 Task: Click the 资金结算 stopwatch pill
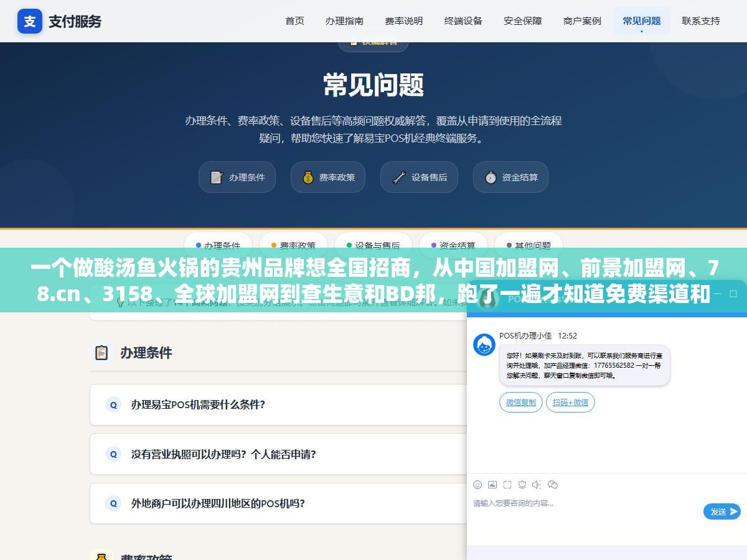510,177
